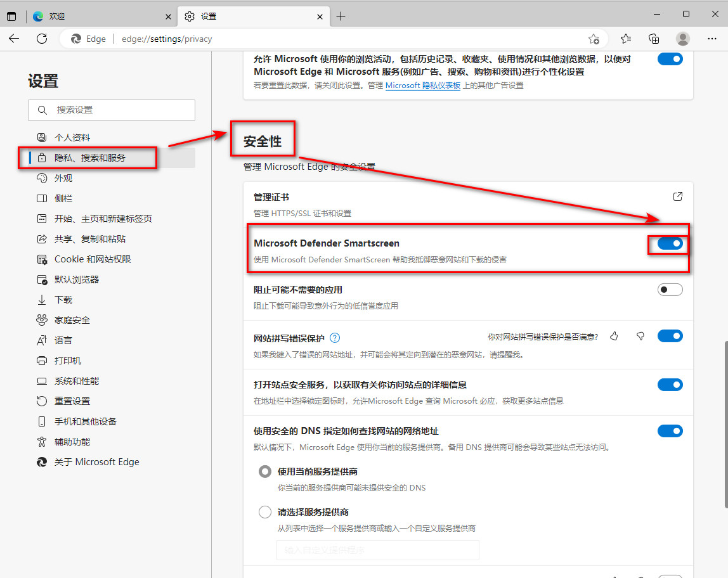Image resolution: width=728 pixels, height=578 pixels.
Task: Click the external link icon beside 管理证书
Action: coord(678,196)
